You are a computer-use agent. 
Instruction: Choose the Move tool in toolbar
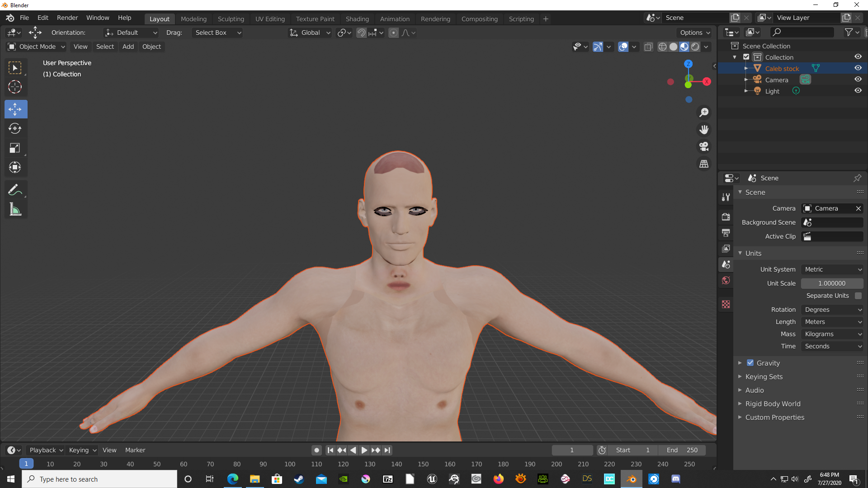pyautogui.click(x=16, y=109)
